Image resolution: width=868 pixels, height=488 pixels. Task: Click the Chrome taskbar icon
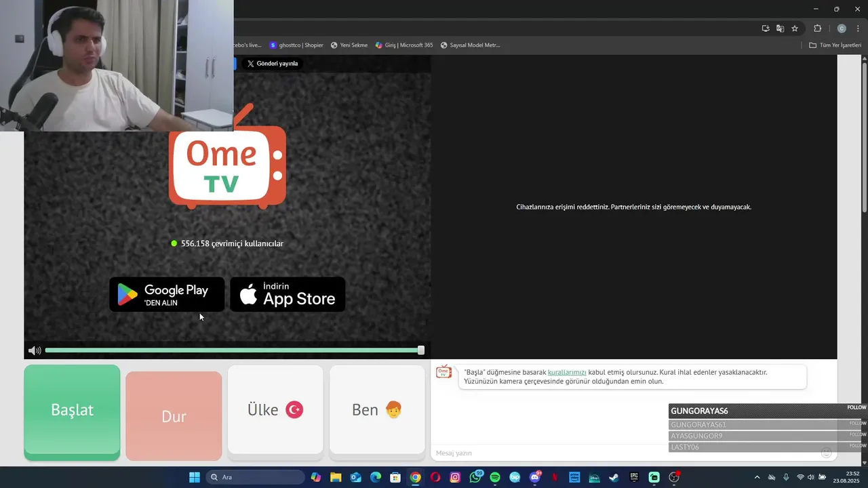point(415,477)
